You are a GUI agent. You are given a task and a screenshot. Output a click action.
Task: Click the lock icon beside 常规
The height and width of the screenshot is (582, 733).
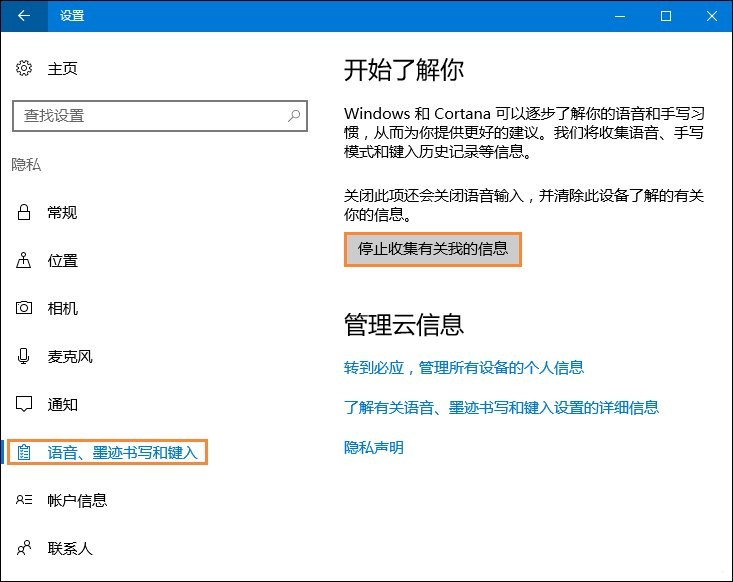24,212
